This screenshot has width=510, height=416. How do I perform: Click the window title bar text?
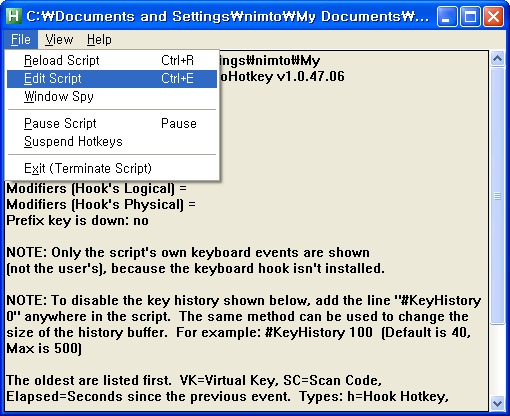point(228,16)
